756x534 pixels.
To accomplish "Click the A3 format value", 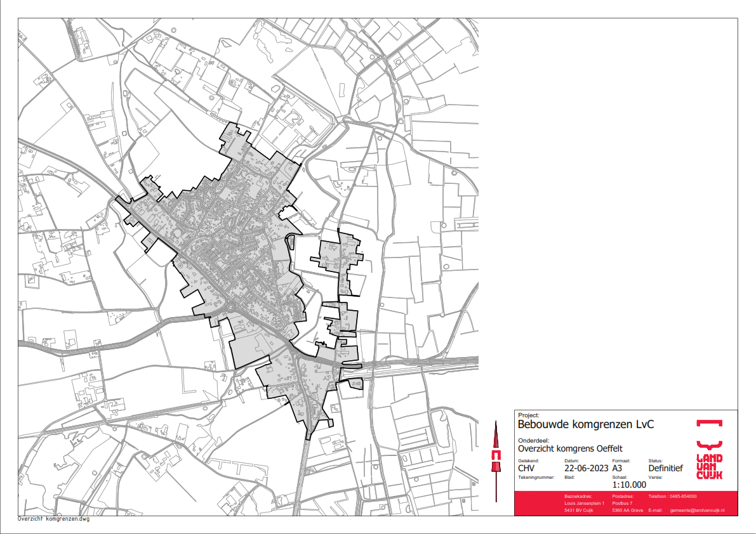I will click(618, 469).
